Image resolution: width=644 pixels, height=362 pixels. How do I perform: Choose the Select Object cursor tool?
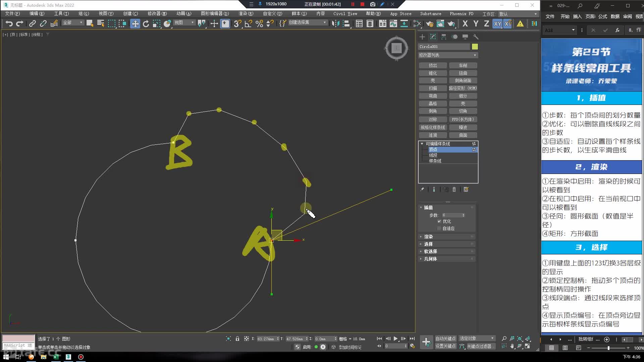(x=90, y=23)
